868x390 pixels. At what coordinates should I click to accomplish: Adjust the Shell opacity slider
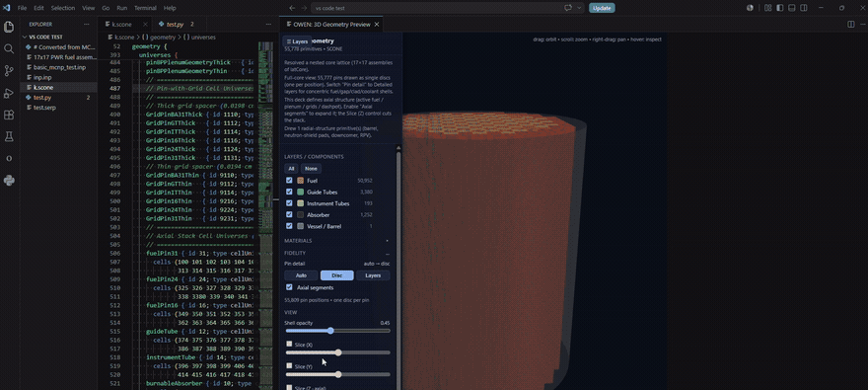(337, 331)
